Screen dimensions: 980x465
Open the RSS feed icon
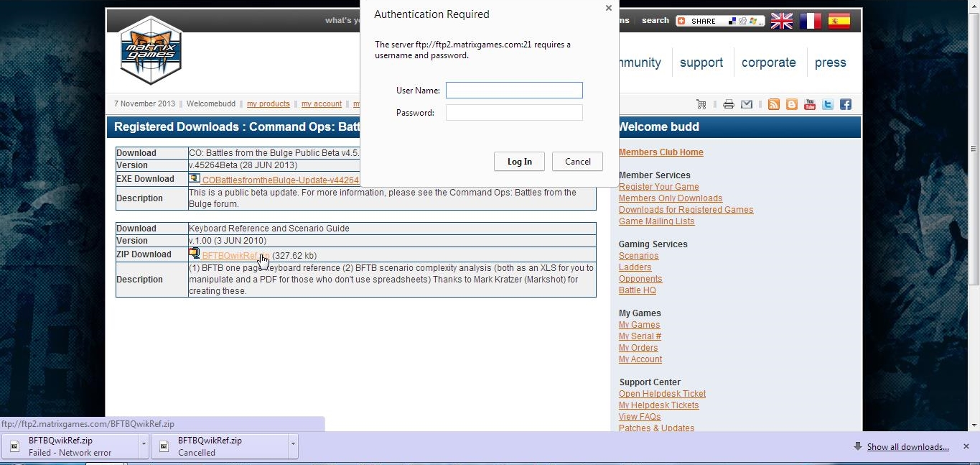pos(774,104)
